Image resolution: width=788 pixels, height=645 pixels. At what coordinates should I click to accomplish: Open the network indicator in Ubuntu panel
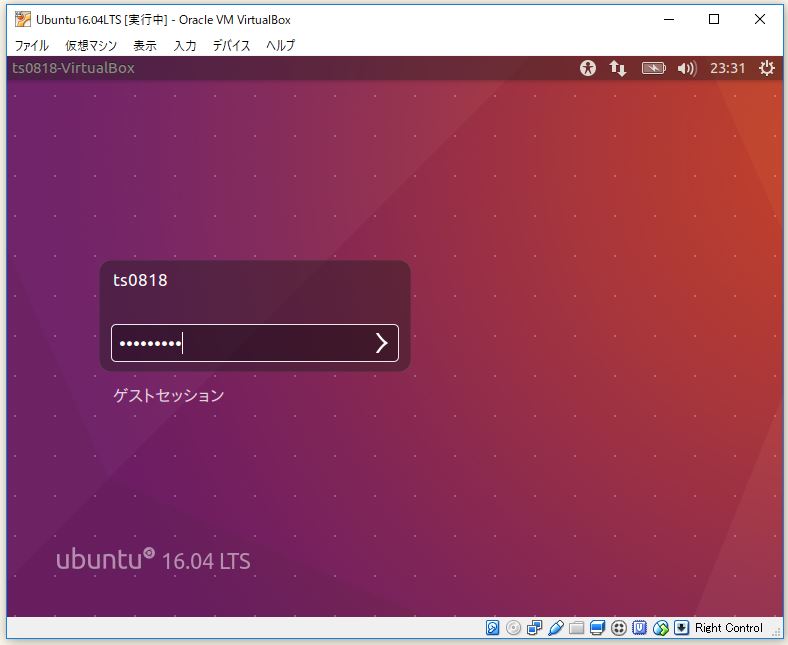pos(618,68)
